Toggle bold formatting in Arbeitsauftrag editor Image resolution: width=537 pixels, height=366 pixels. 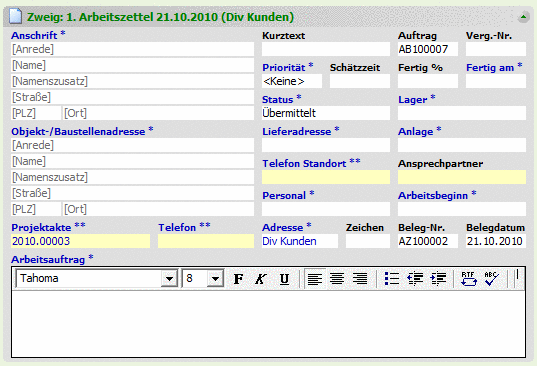coord(238,279)
